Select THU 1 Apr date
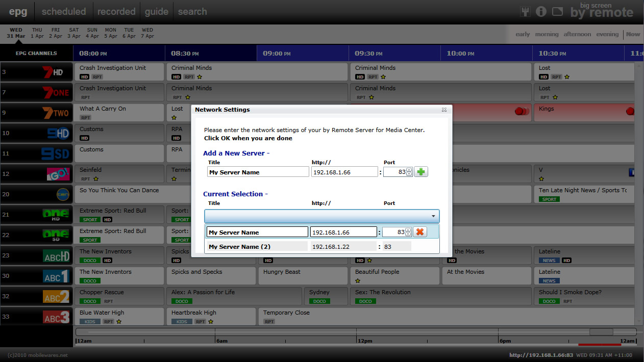This screenshot has width=644, height=362. point(37,33)
